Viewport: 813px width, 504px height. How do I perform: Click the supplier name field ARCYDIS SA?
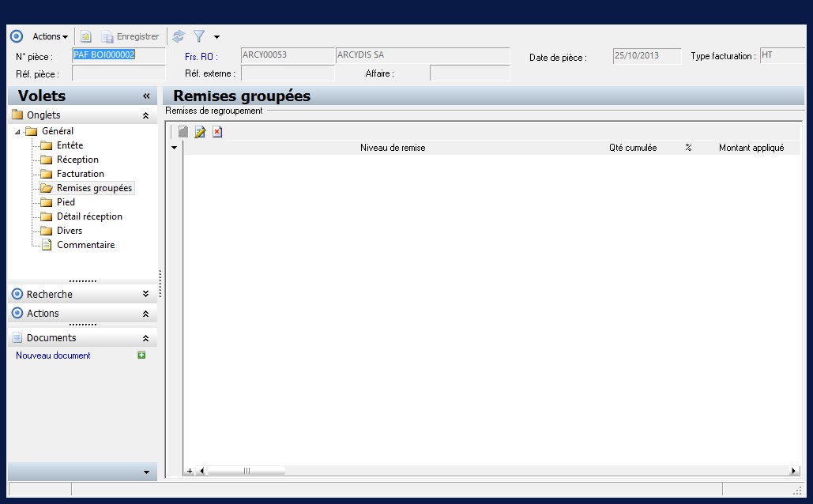click(x=423, y=55)
